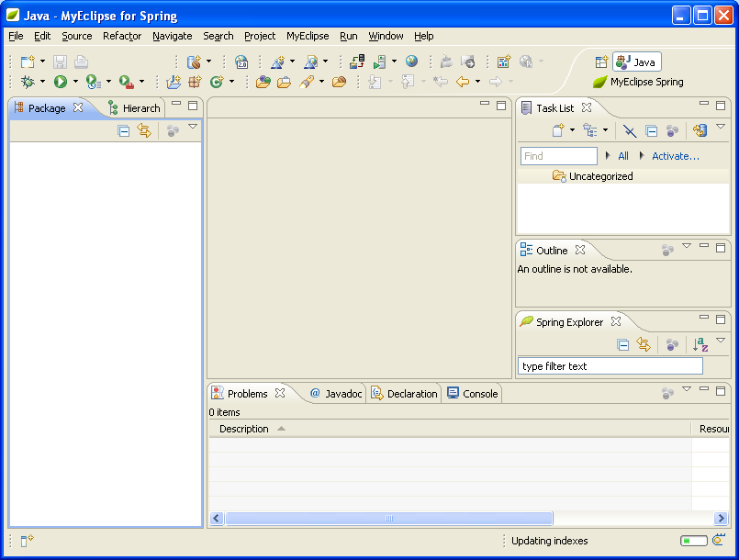Click the globe web browser icon
The height and width of the screenshot is (560, 739).
411,62
